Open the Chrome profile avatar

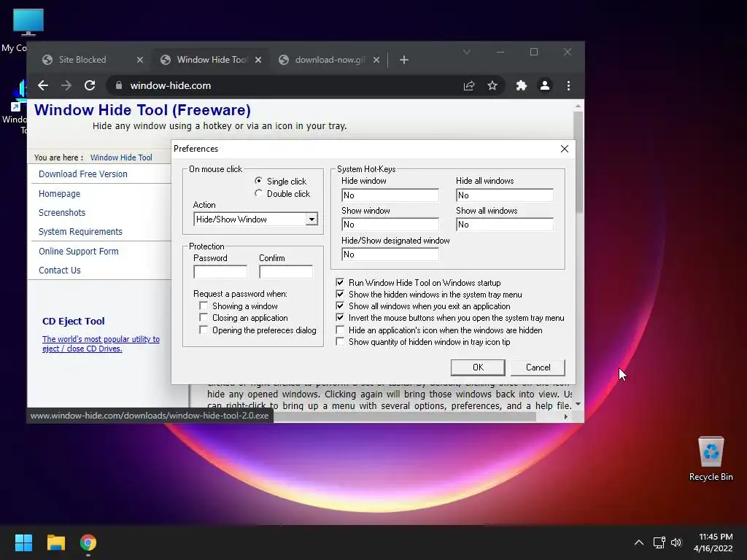click(x=544, y=86)
